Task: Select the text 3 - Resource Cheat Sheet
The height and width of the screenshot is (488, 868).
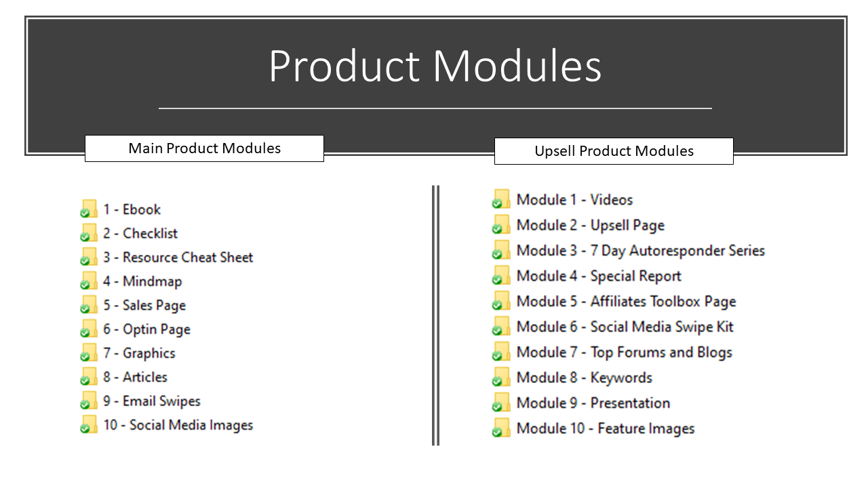Action: (x=178, y=258)
